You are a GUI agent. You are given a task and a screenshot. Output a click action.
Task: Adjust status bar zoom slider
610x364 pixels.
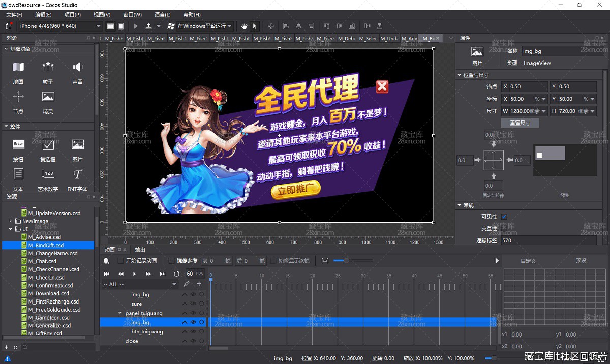(494, 358)
